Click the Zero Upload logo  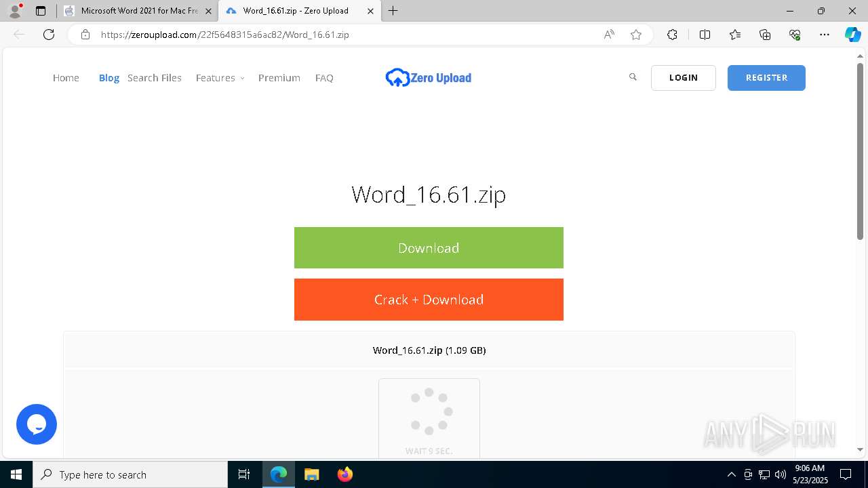(428, 78)
